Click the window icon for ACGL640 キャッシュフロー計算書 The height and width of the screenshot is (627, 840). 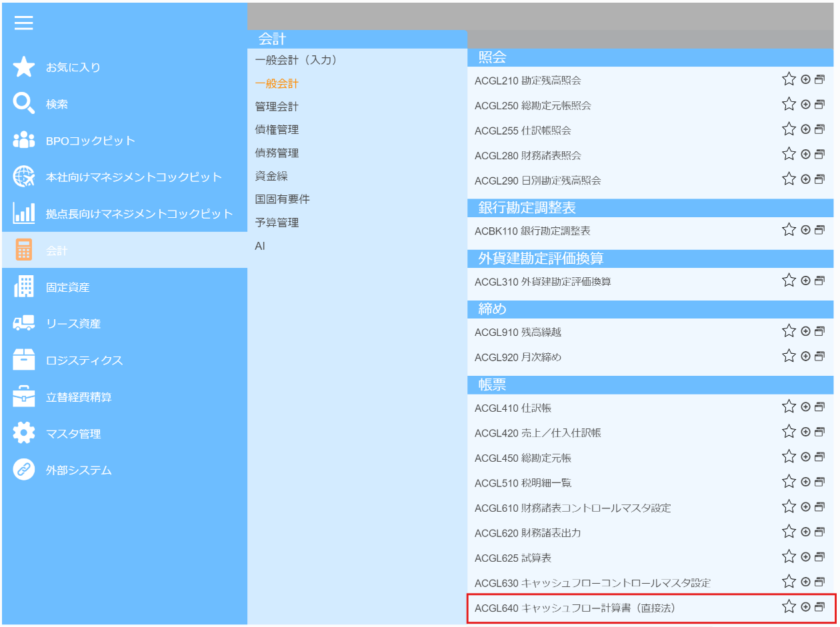[819, 607]
